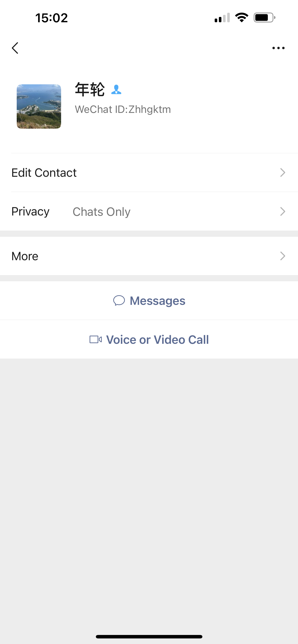Open the contact's profile photo thumbnail

[x=39, y=106]
